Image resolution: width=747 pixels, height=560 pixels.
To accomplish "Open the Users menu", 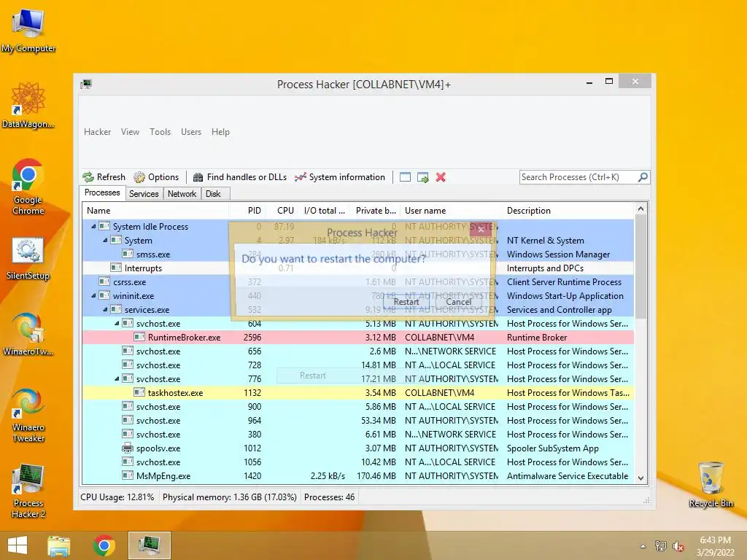I will click(x=191, y=132).
